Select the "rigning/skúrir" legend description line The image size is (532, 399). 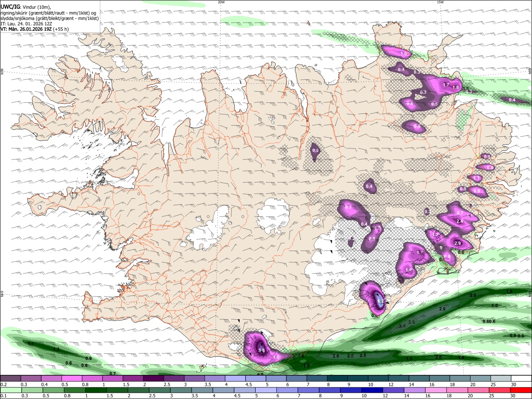pyautogui.click(x=49, y=12)
